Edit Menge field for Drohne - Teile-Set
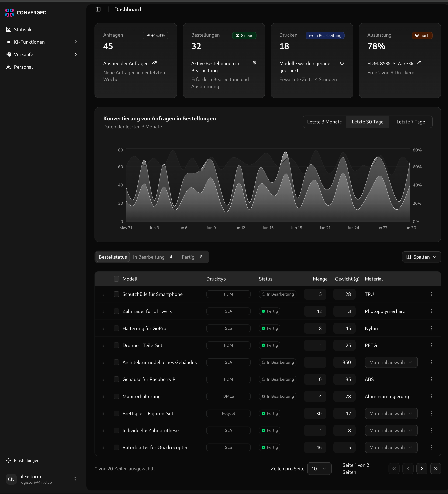448x494 pixels. tap(315, 345)
